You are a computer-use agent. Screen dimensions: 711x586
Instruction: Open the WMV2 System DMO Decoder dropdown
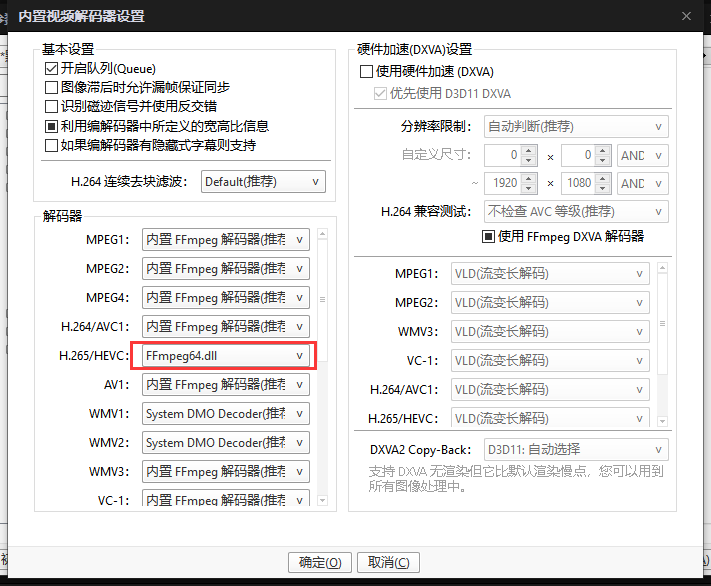coord(226,443)
